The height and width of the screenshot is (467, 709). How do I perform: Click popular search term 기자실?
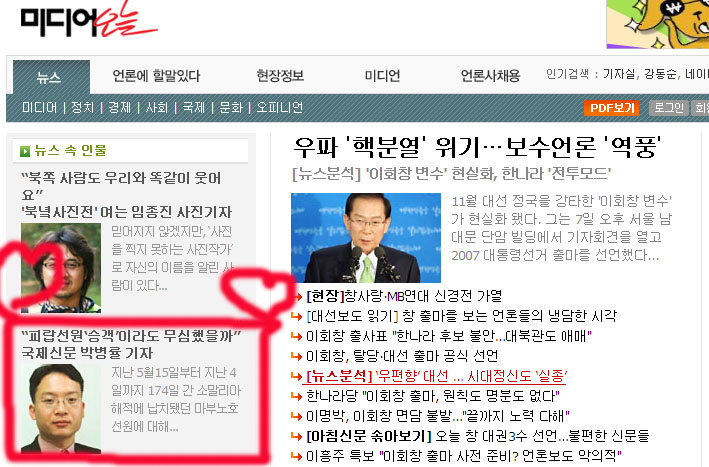(x=619, y=74)
